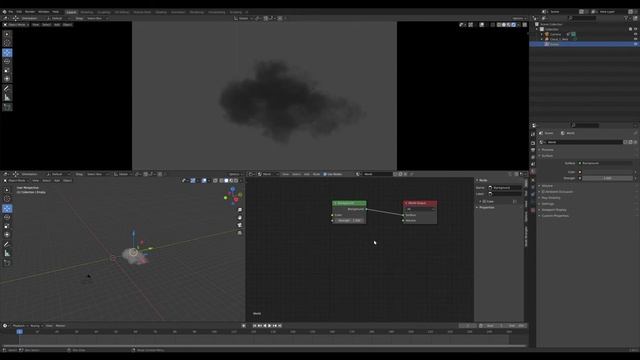The image size is (640, 360).
Task: Enable the Ambient Occlusion checkbox
Action: click(543, 191)
